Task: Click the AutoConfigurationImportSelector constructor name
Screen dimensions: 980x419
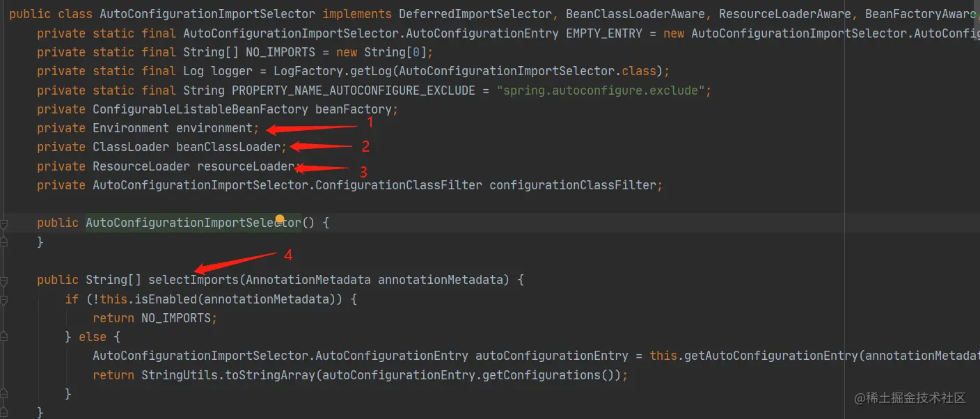Action: pyautogui.click(x=193, y=223)
